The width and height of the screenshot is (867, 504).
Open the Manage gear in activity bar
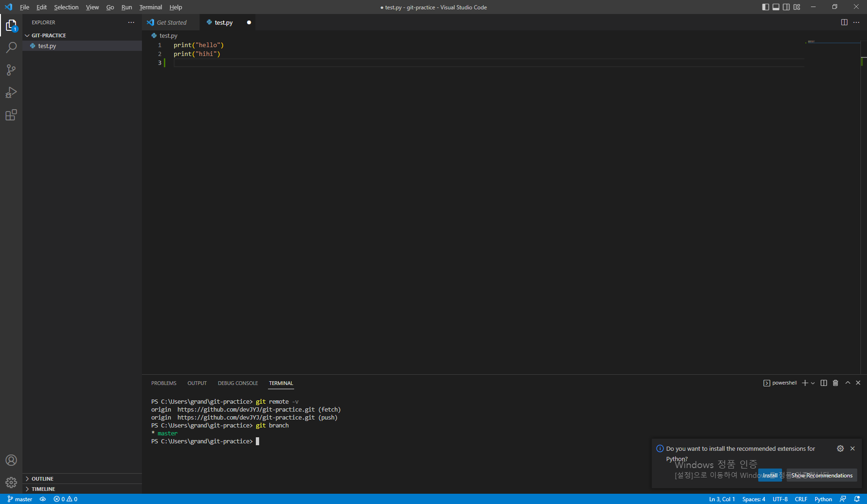point(11,482)
